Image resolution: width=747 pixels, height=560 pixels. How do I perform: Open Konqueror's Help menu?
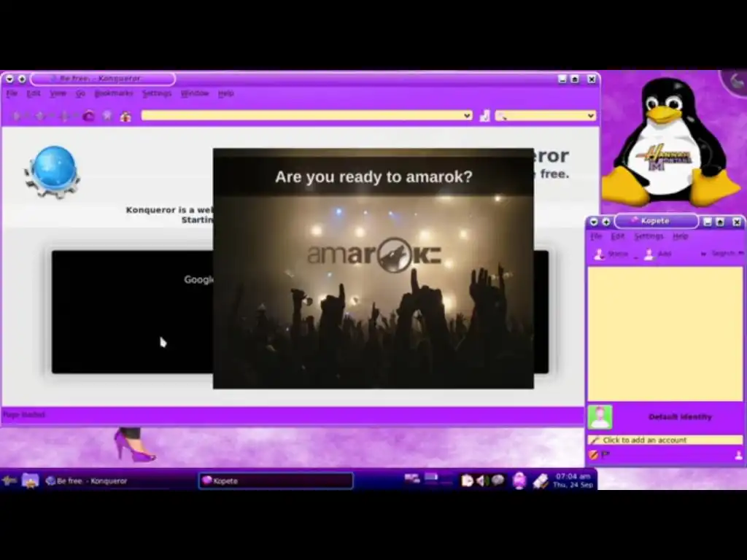point(226,93)
